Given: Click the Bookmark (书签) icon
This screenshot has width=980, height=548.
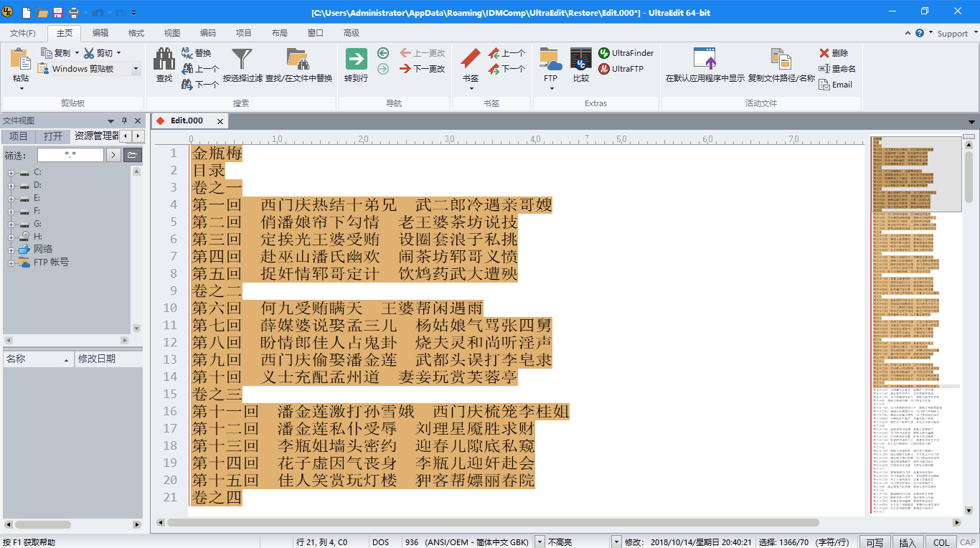Looking at the screenshot, I should pos(471,60).
